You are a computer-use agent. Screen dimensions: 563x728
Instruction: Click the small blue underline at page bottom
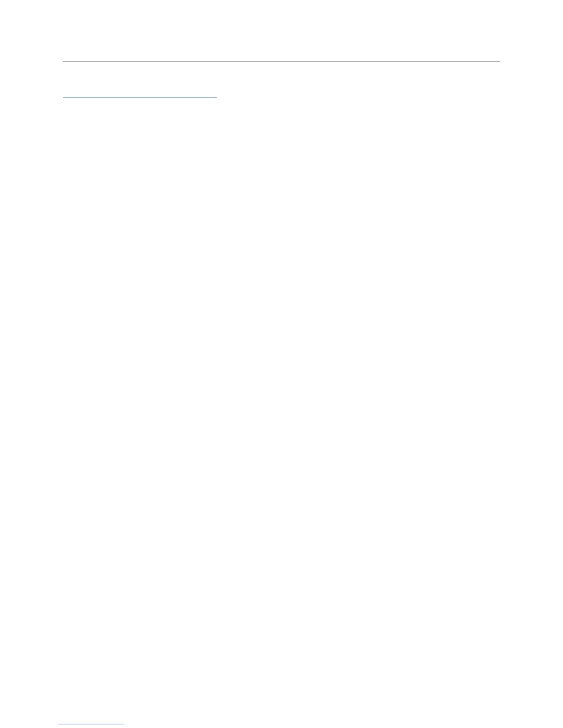pos(91,724)
